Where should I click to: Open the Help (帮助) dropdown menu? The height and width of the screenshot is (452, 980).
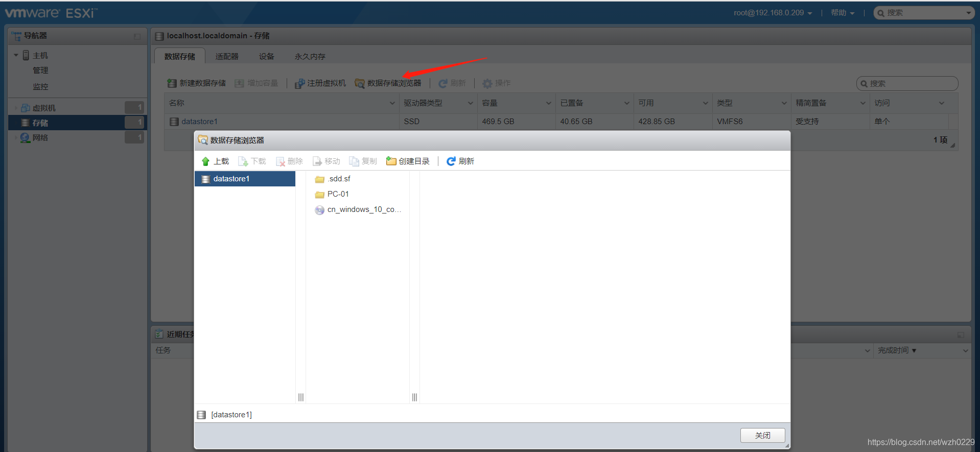click(x=843, y=13)
